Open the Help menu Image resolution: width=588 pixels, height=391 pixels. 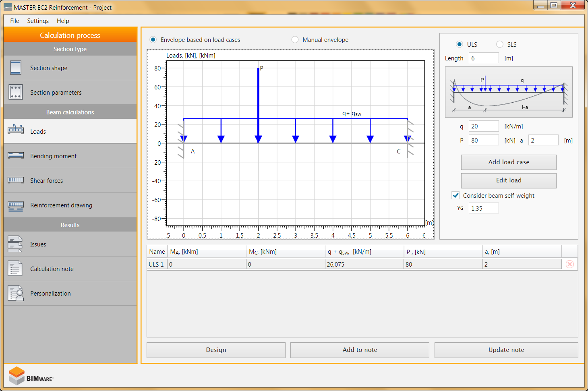pos(63,21)
